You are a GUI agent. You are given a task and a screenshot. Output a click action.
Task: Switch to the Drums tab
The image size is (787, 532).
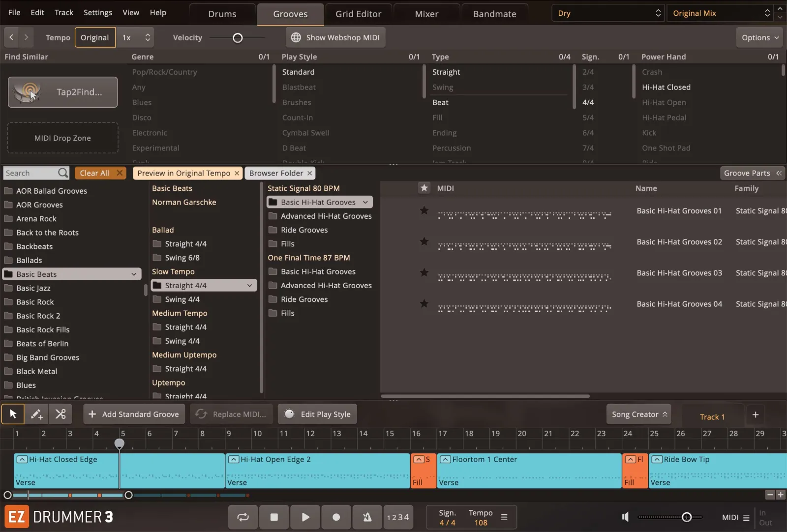(222, 14)
